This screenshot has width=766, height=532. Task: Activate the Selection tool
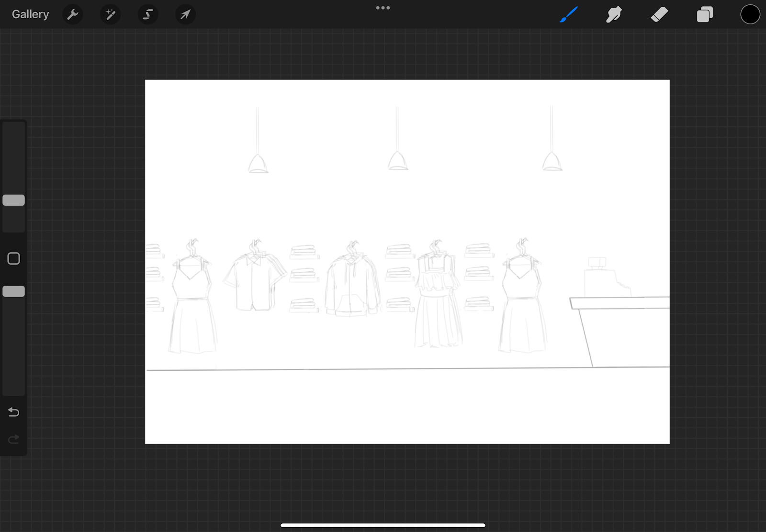coord(148,14)
